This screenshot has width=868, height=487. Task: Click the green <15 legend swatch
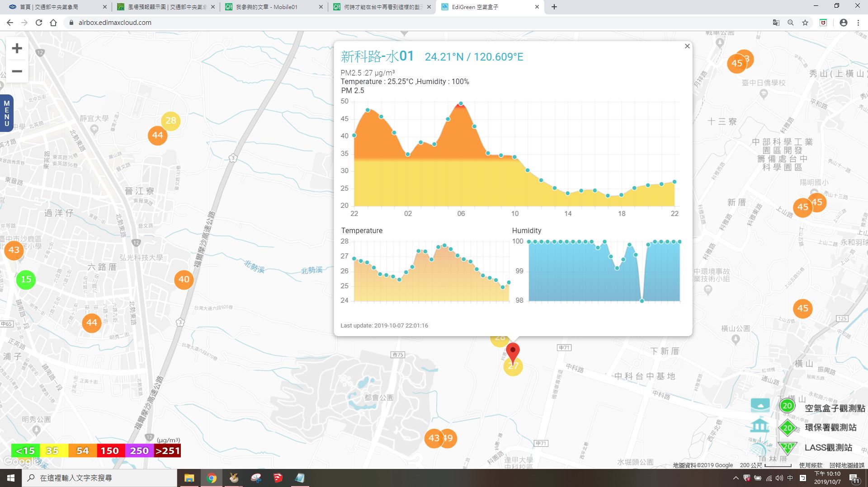tap(25, 451)
